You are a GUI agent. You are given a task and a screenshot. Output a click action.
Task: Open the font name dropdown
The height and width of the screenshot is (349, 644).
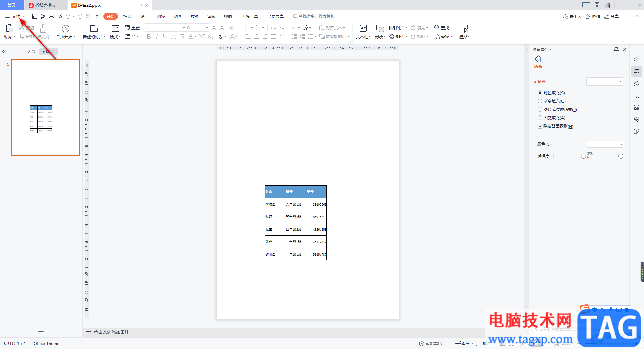click(x=165, y=28)
